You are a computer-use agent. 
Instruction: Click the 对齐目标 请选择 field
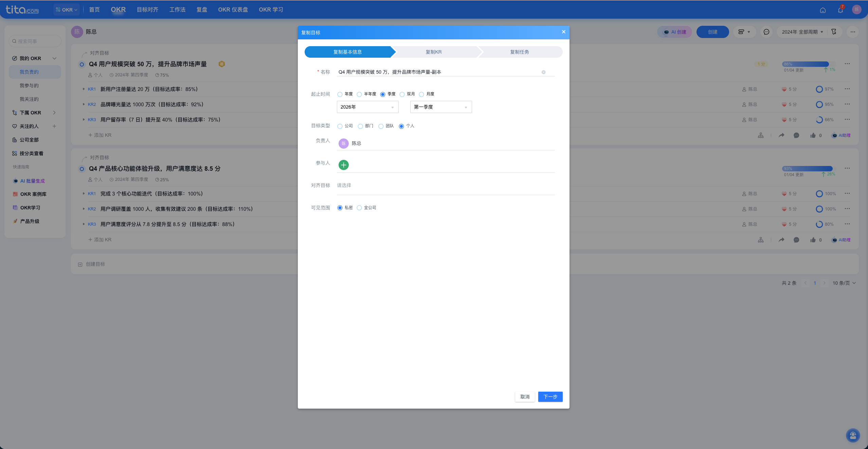[x=446, y=186]
